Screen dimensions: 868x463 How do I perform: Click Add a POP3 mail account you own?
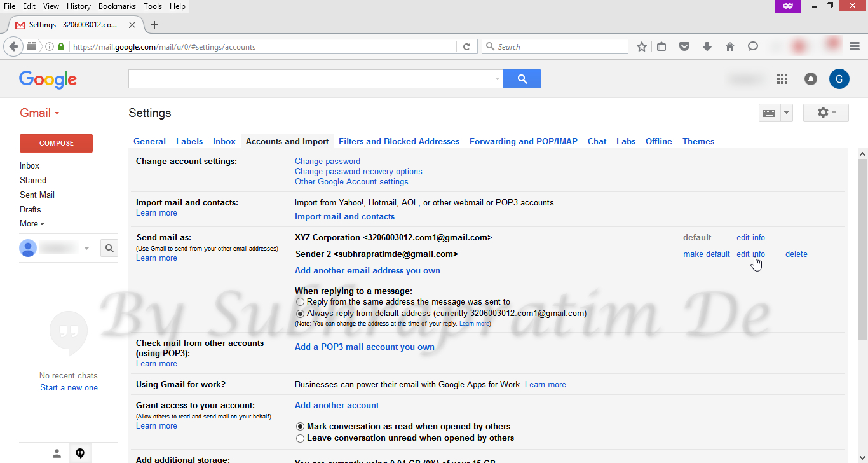point(365,347)
